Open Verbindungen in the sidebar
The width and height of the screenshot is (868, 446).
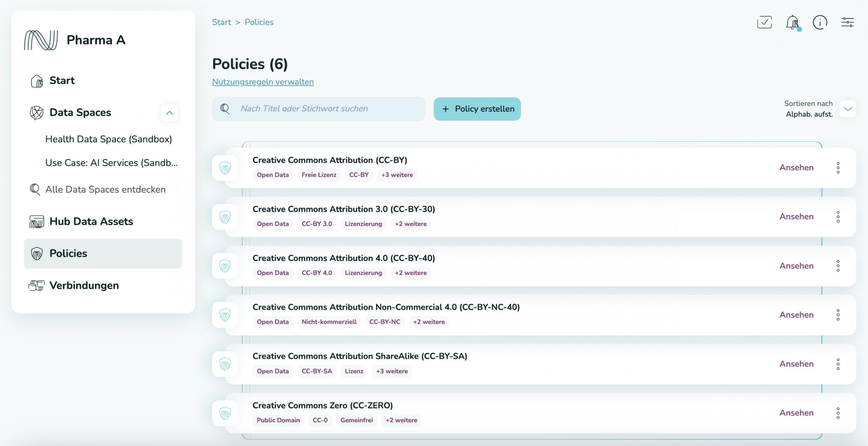84,285
